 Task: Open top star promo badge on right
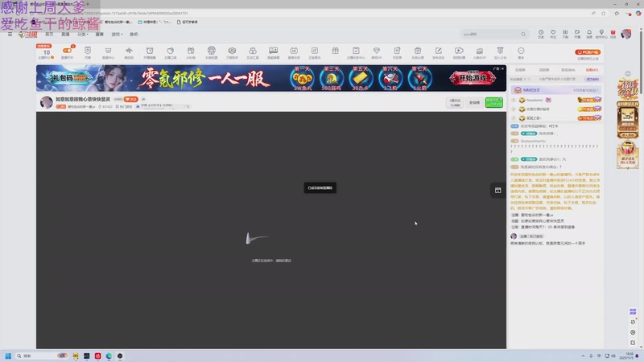628,89
